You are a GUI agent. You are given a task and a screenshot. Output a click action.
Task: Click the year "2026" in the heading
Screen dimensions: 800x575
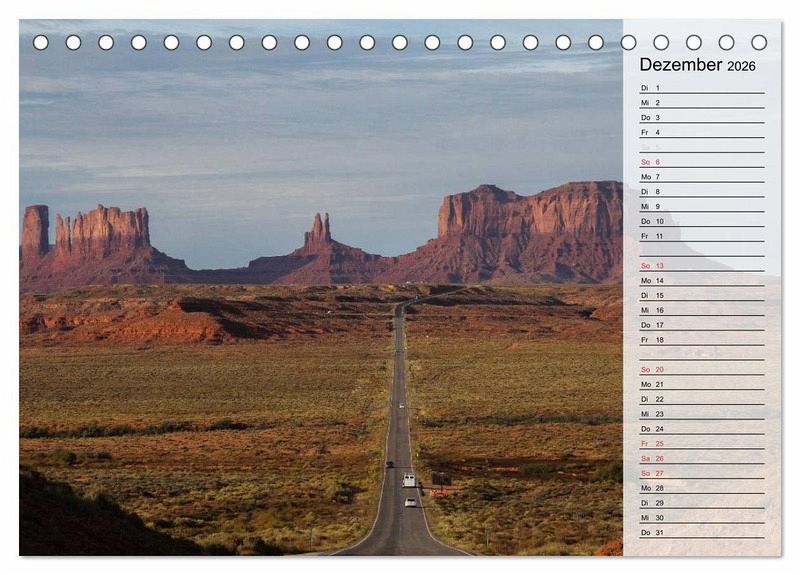click(741, 66)
